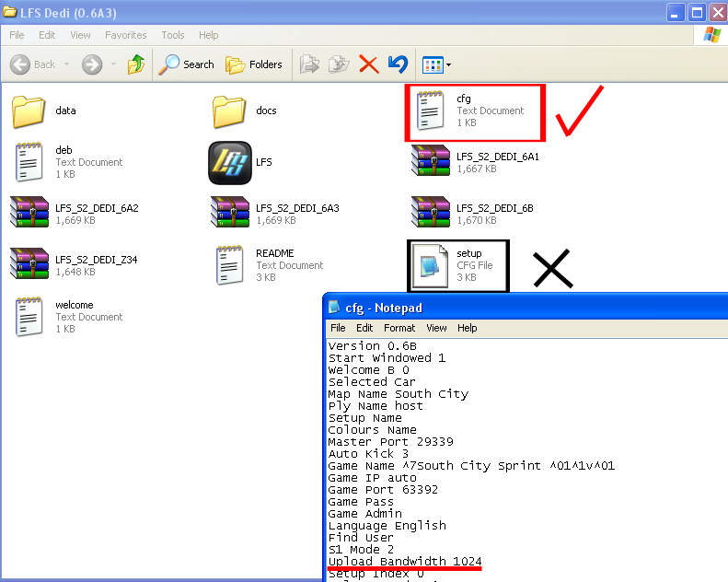Screen dimensions: 728x582
Task: Select the welcome text document icon
Action: 29,317
